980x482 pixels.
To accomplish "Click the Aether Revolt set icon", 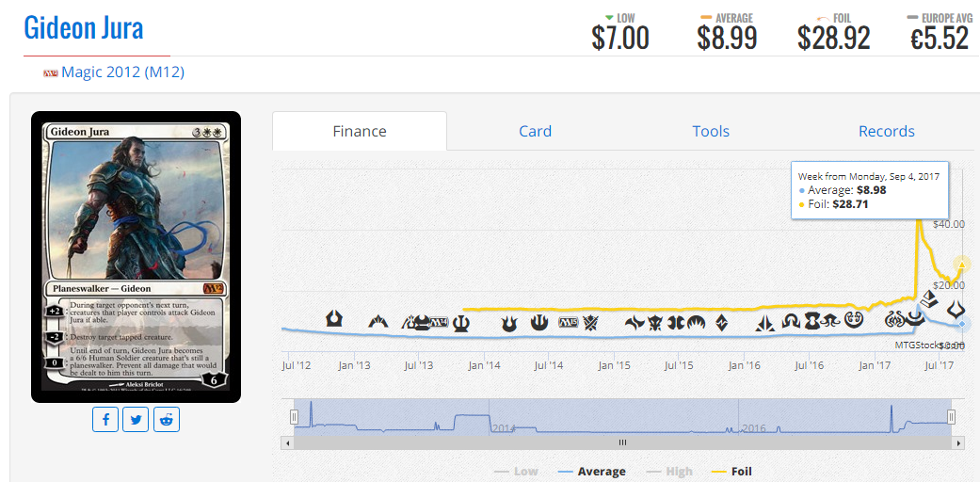I will 893,321.
